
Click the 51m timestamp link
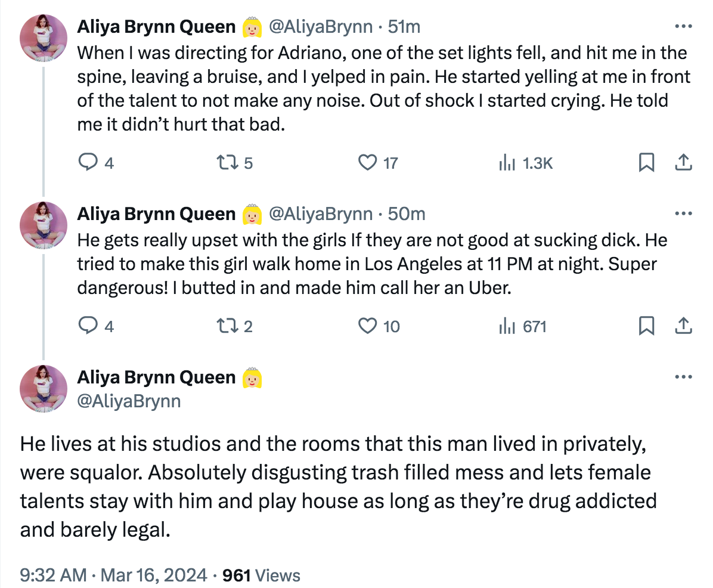pyautogui.click(x=404, y=27)
